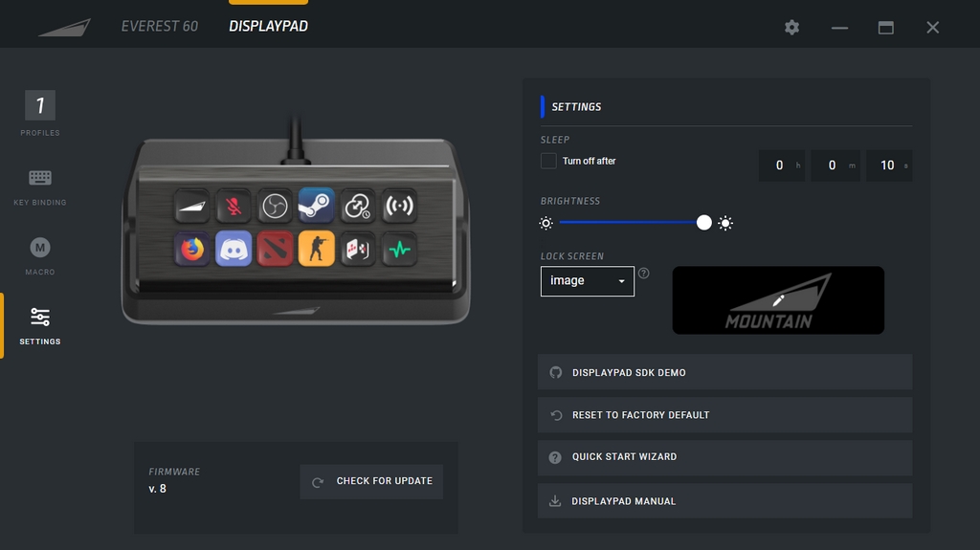Enable the Turn off after checkbox
Screen dimensions: 980x550
click(548, 162)
